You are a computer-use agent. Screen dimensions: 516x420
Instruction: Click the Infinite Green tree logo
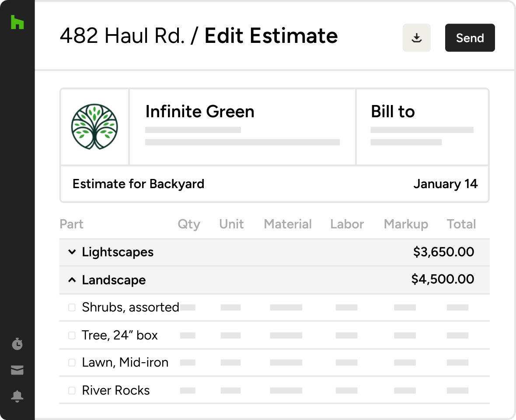coord(94,127)
